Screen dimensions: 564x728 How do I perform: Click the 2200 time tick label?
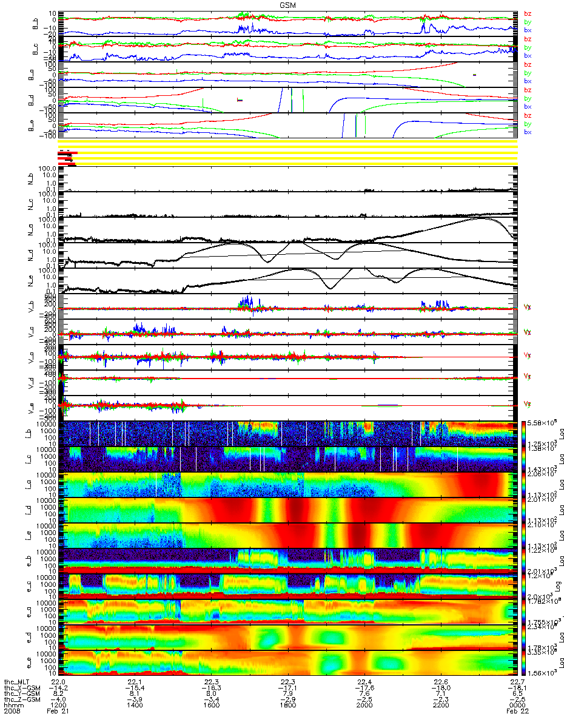(x=440, y=706)
